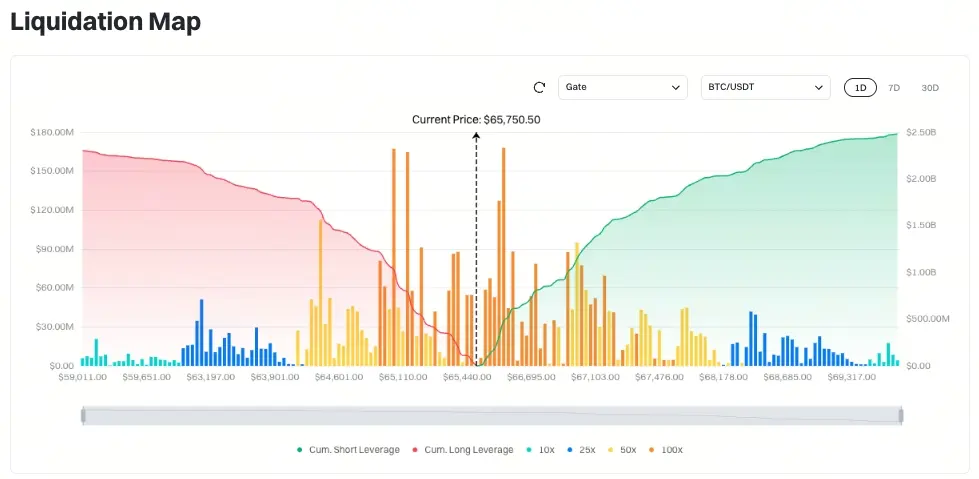Hide the 100x leverage series
This screenshot has height=479, width=979.
667,450
